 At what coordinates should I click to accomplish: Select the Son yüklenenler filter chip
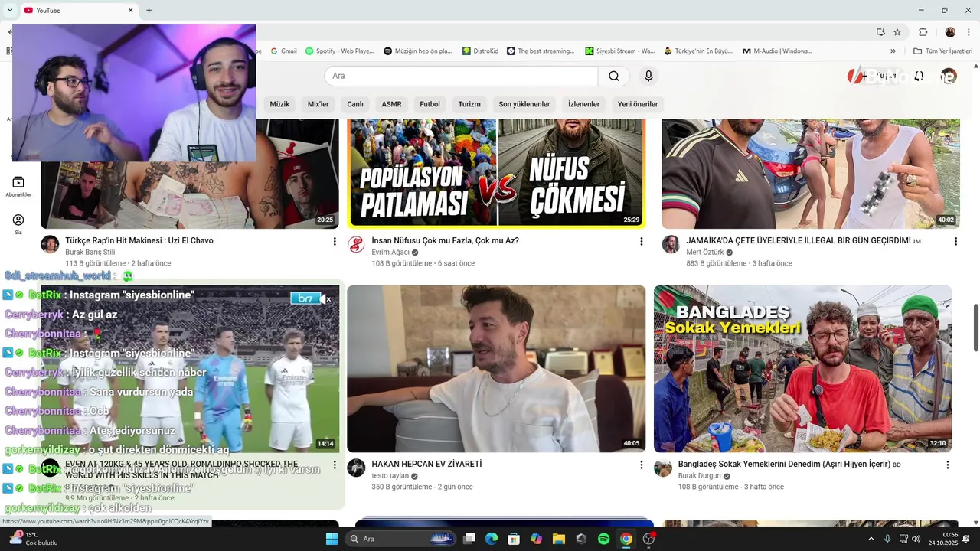click(524, 104)
